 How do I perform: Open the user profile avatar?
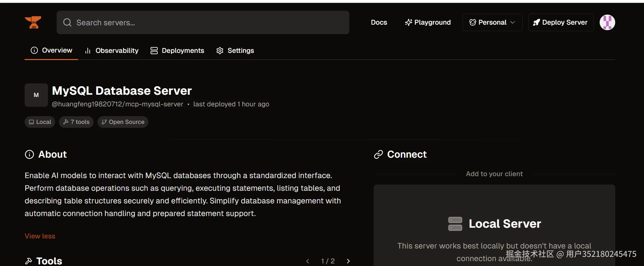click(x=607, y=22)
